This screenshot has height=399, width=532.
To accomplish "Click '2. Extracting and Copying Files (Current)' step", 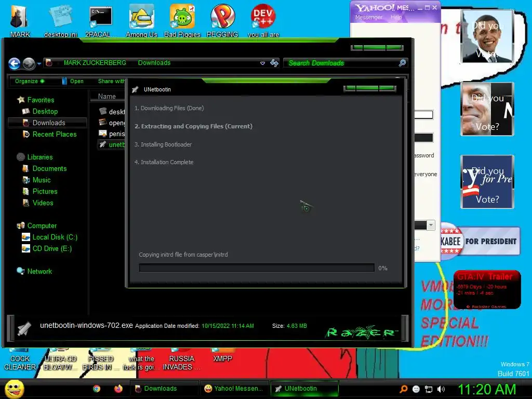I will (193, 126).
